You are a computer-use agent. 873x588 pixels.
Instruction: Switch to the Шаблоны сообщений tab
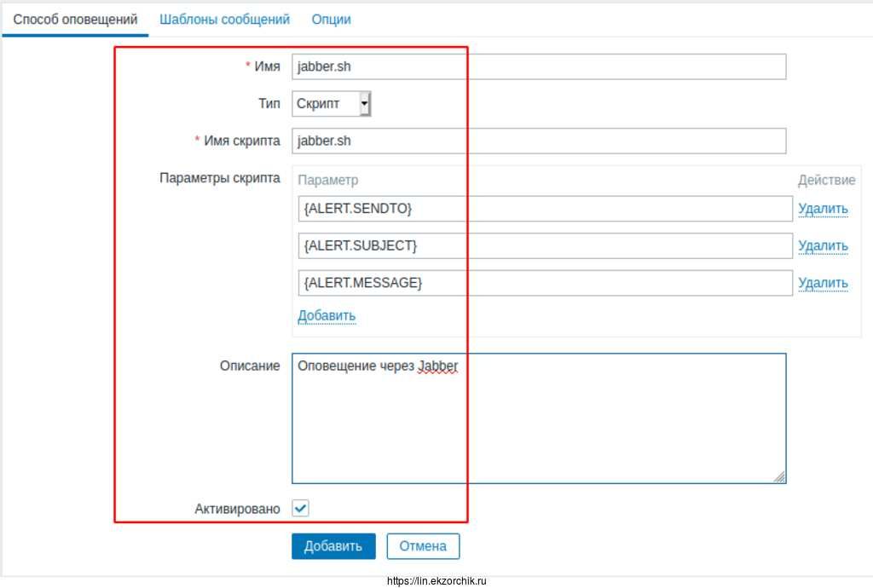pos(224,19)
